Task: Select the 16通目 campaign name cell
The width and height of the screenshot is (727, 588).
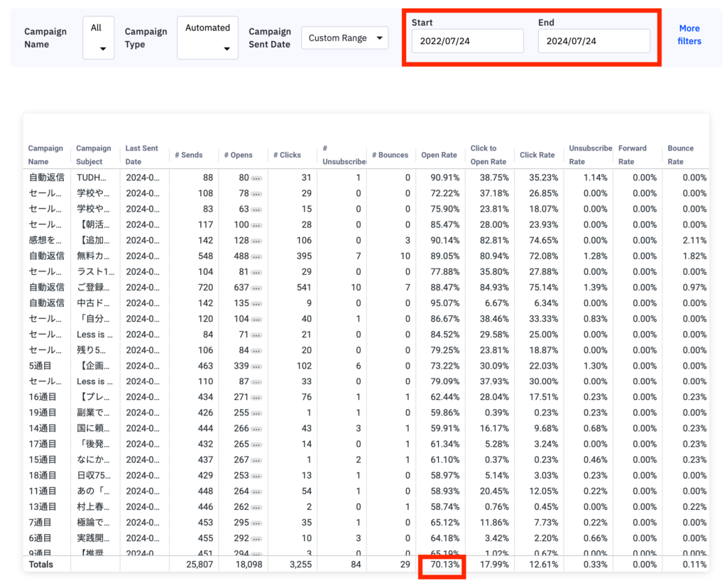Action: click(x=43, y=398)
